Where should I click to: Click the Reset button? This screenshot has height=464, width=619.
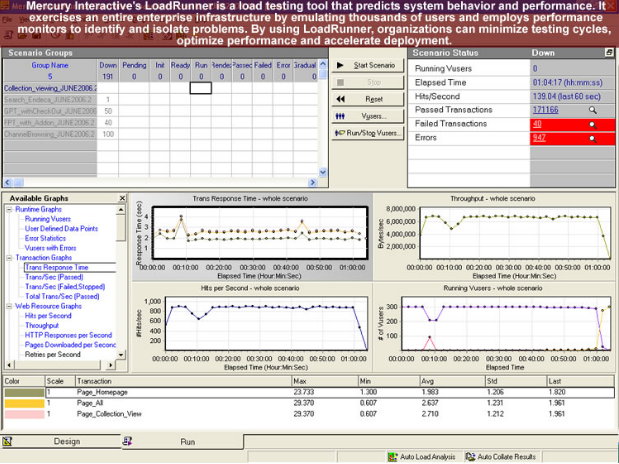(x=368, y=99)
